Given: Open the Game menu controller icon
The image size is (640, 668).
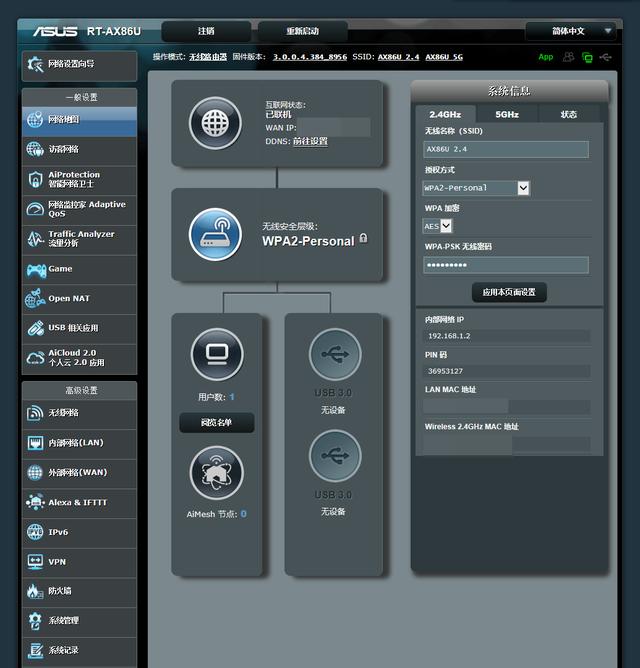Looking at the screenshot, I should tap(36, 270).
